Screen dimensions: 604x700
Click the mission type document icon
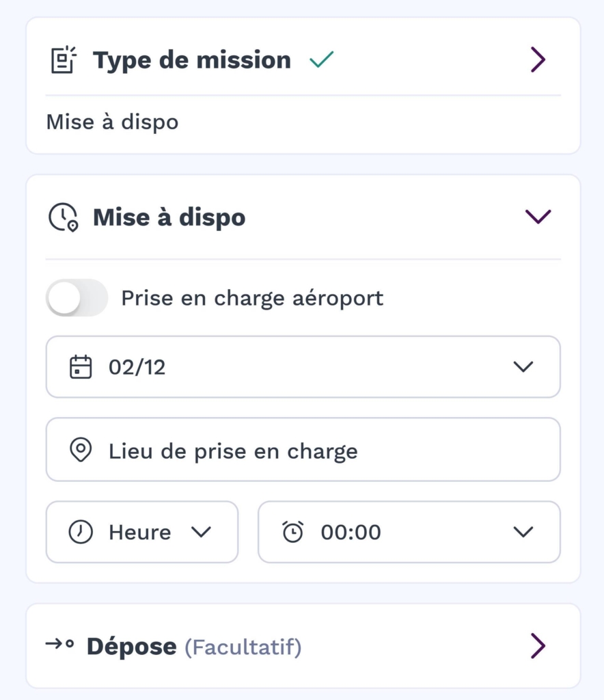(x=64, y=60)
